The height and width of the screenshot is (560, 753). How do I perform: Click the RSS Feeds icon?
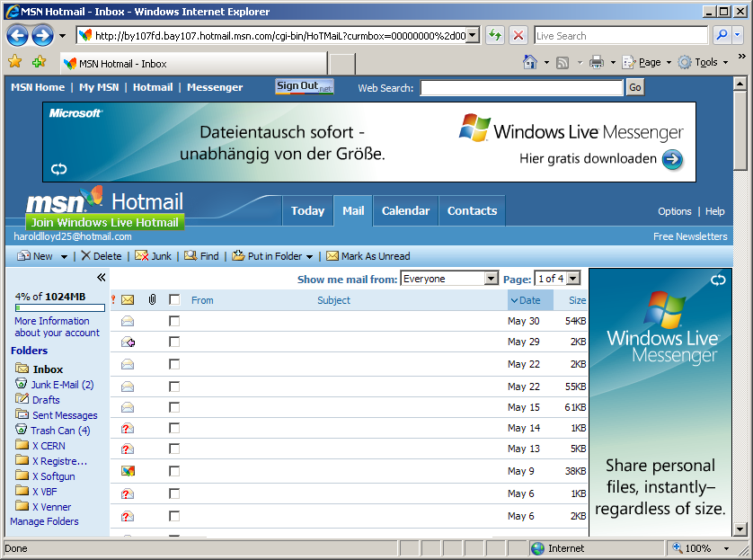pos(563,62)
